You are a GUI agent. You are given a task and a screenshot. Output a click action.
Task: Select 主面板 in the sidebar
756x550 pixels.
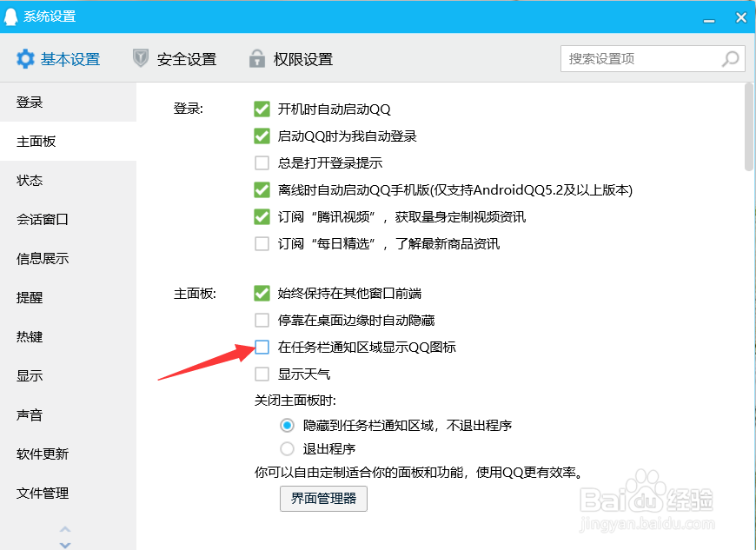coord(68,142)
